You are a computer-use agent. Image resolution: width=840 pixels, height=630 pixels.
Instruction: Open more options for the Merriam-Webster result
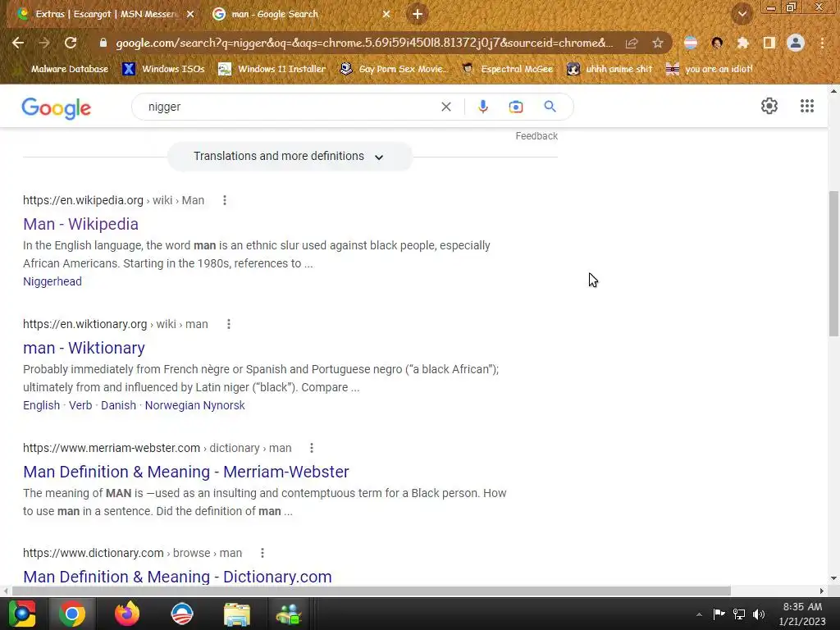pos(311,448)
